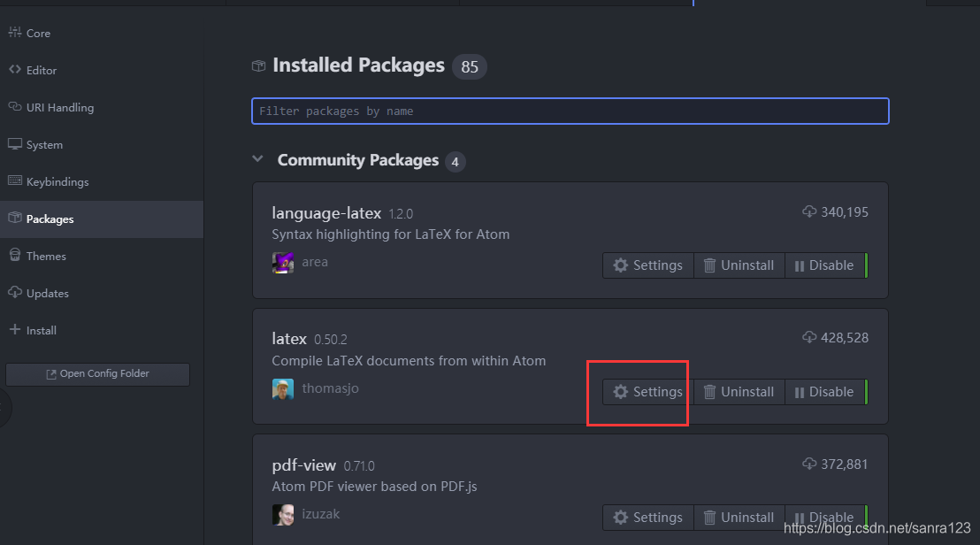Disable the pdf-view package
This screenshot has height=545, width=980.
tap(825, 518)
